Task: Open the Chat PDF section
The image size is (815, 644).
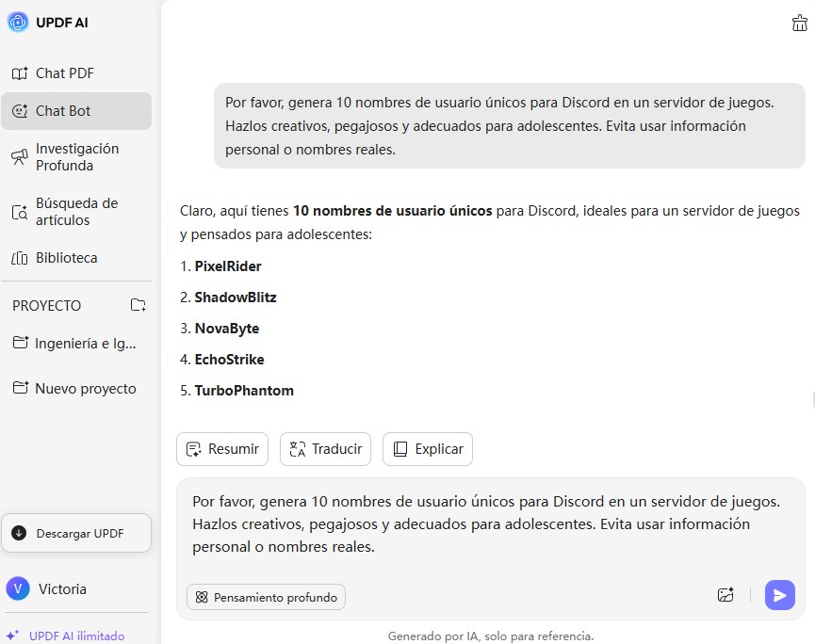Action: (64, 73)
